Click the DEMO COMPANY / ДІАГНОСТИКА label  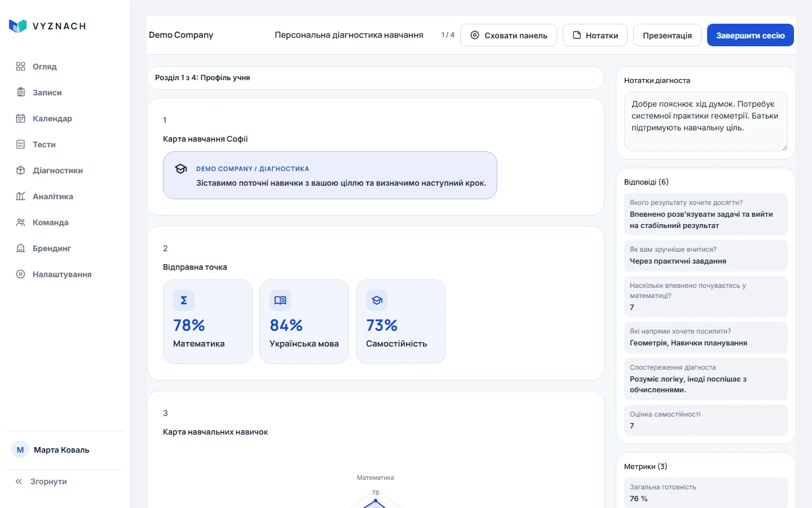click(x=253, y=169)
